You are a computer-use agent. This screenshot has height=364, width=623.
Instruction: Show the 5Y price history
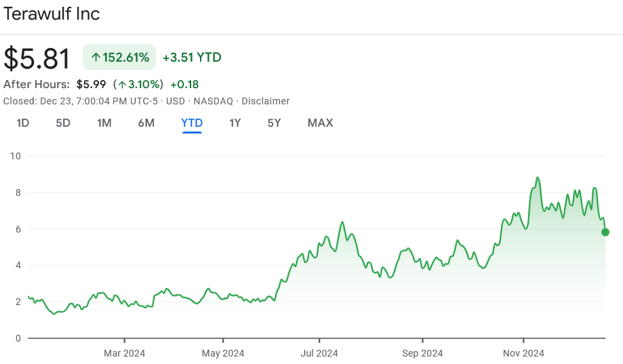(274, 123)
